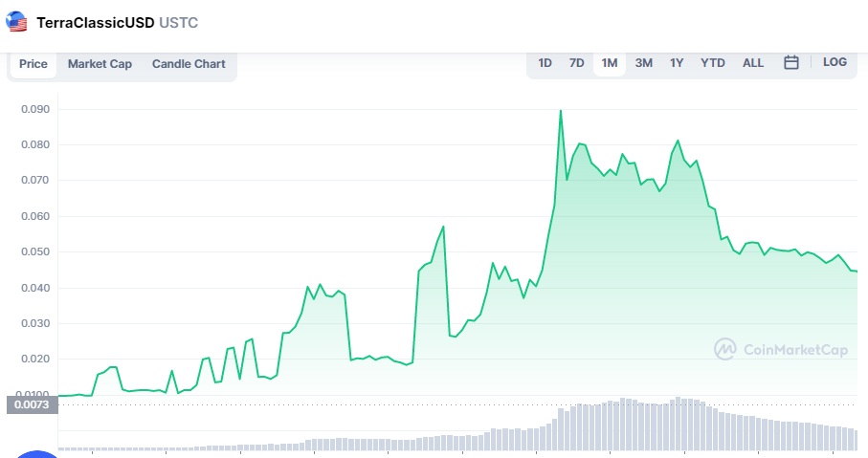Screen dimensions: 868x458
Task: Select the 1M time range
Action: click(x=610, y=63)
